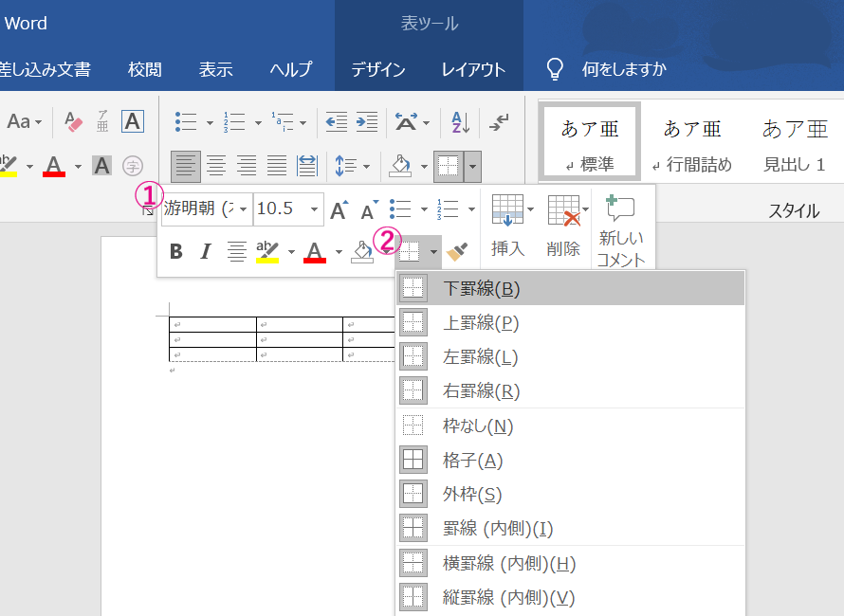Click the border painter brush icon
Viewport: 844px width, 616px height.
457,251
